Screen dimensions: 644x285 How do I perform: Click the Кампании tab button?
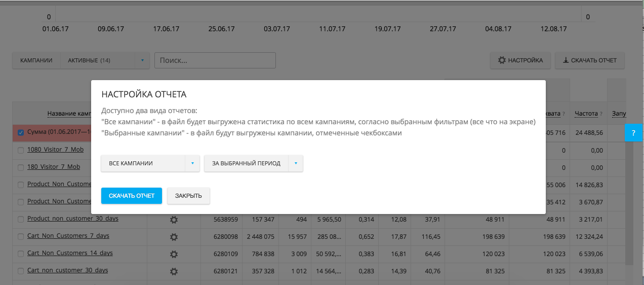point(36,60)
